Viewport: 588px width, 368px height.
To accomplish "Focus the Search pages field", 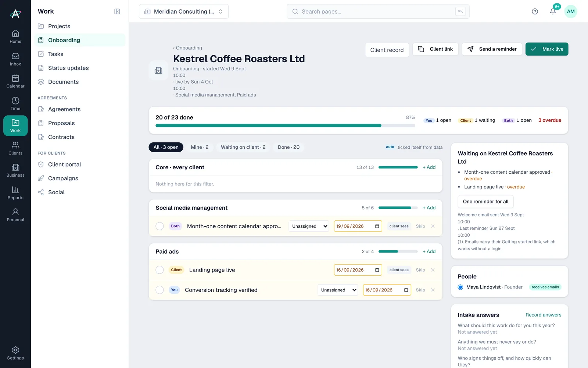I will pos(378,11).
